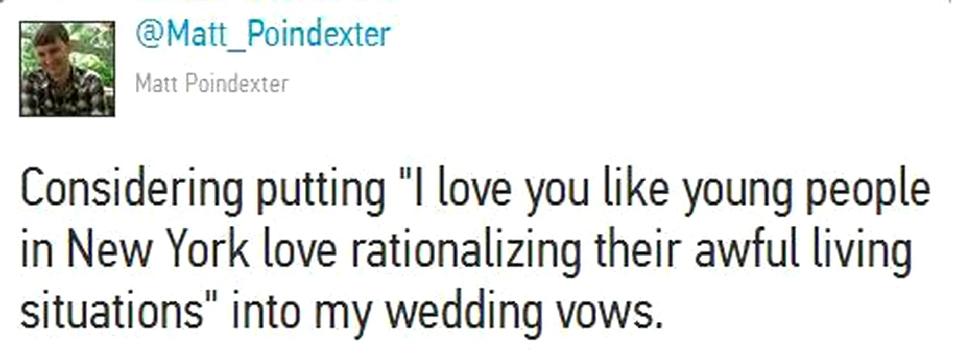980x357 pixels.
Task: Click the word "awful" in the tweet
Action: [x=746, y=251]
